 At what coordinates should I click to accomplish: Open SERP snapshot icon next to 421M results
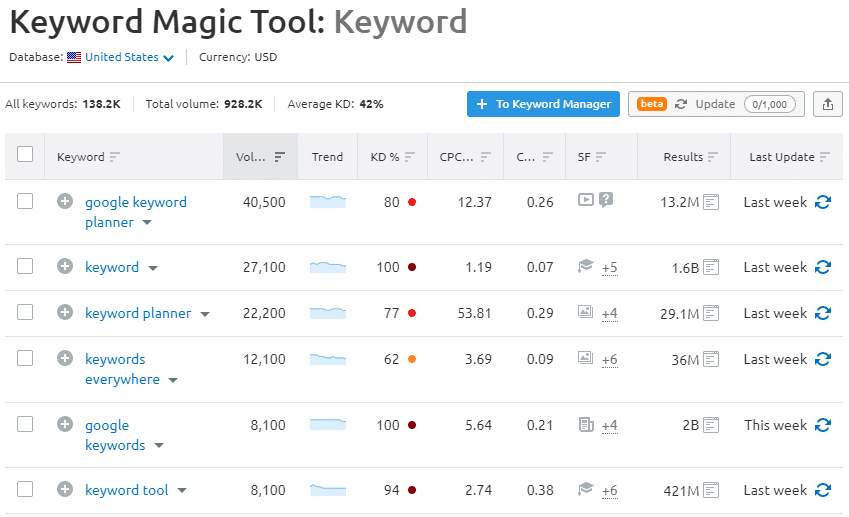click(711, 490)
